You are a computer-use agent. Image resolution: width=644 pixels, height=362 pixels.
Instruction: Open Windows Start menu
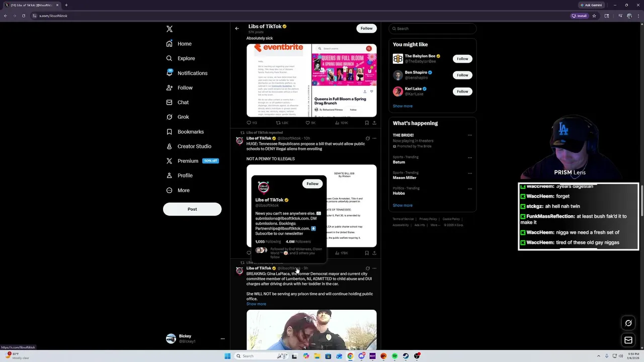pyautogui.click(x=227, y=356)
